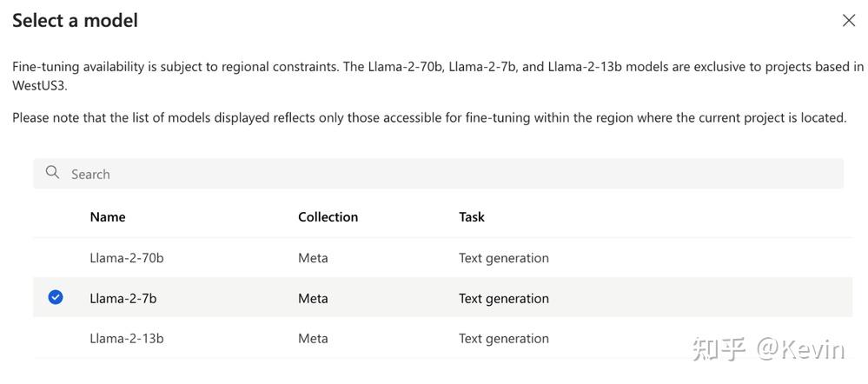Sort by the Name column header
The image size is (868, 384).
coord(108,217)
